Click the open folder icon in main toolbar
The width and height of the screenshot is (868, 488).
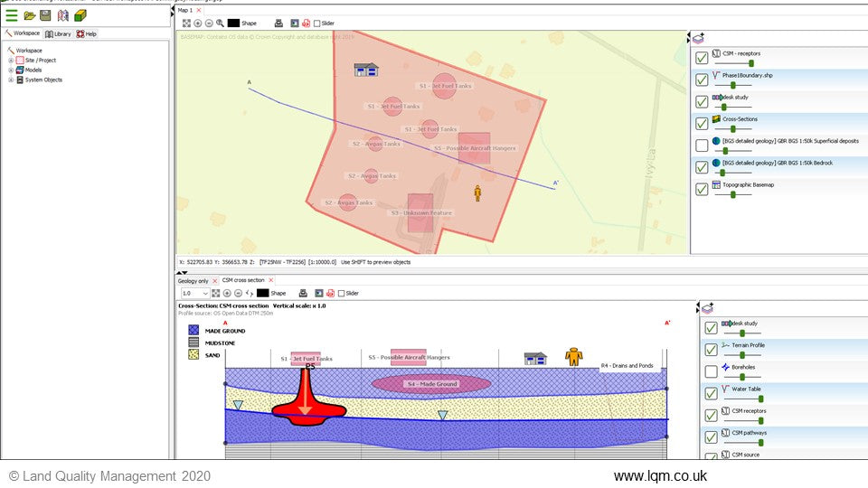[29, 15]
